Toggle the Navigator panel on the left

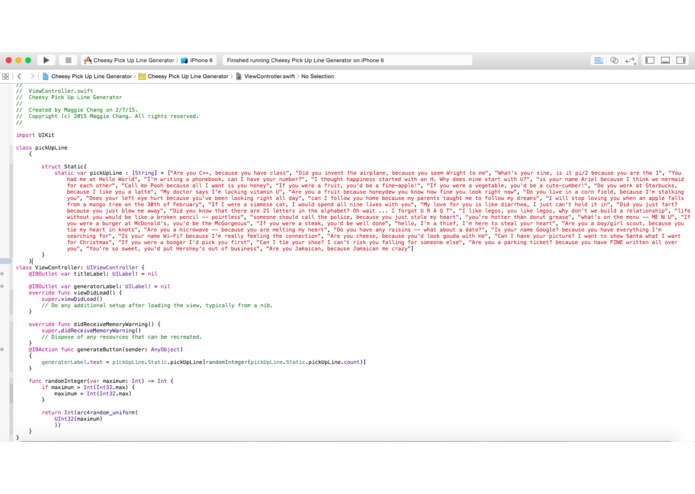coord(650,60)
